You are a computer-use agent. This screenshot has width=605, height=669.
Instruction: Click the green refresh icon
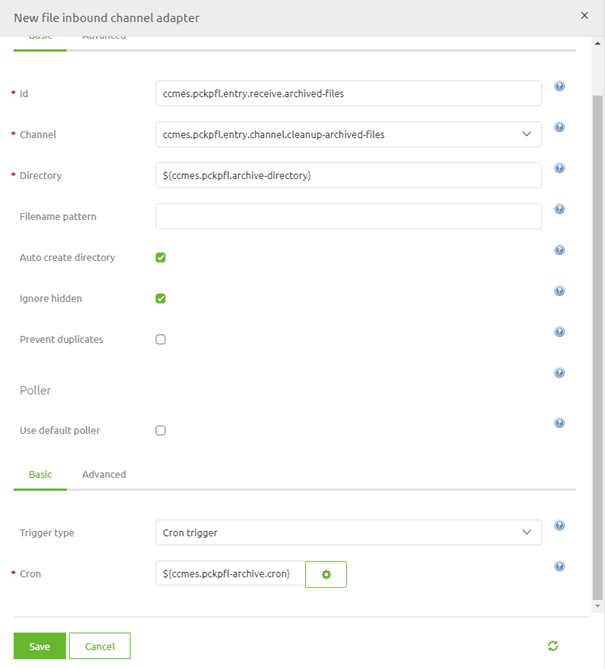click(x=553, y=646)
